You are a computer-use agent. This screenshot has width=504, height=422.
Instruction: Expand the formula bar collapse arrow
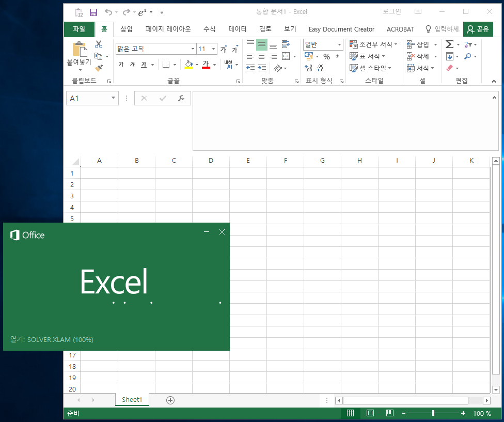coord(494,98)
